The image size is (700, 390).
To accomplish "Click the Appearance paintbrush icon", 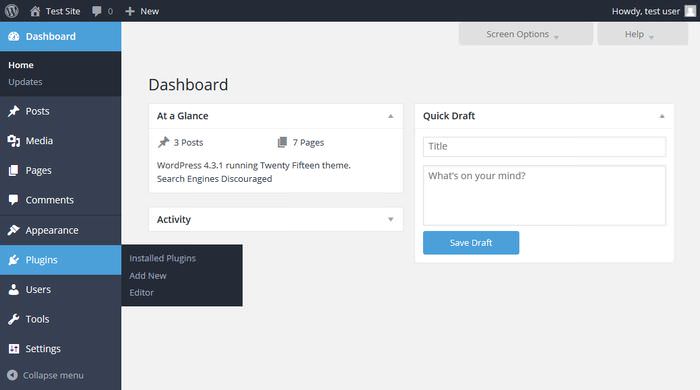I will (x=14, y=230).
